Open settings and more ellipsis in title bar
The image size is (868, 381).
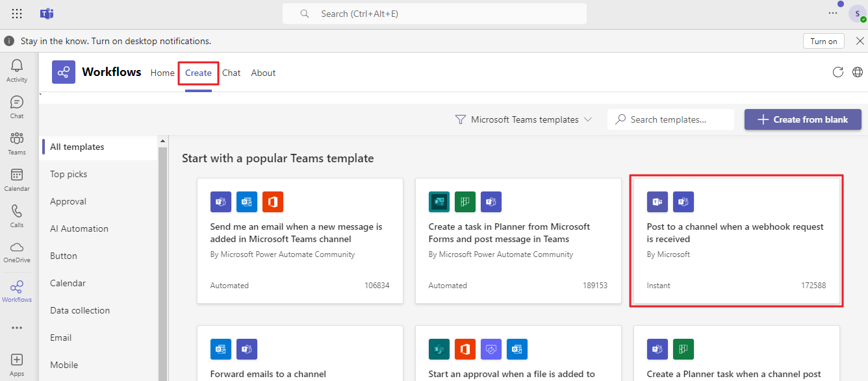(833, 13)
